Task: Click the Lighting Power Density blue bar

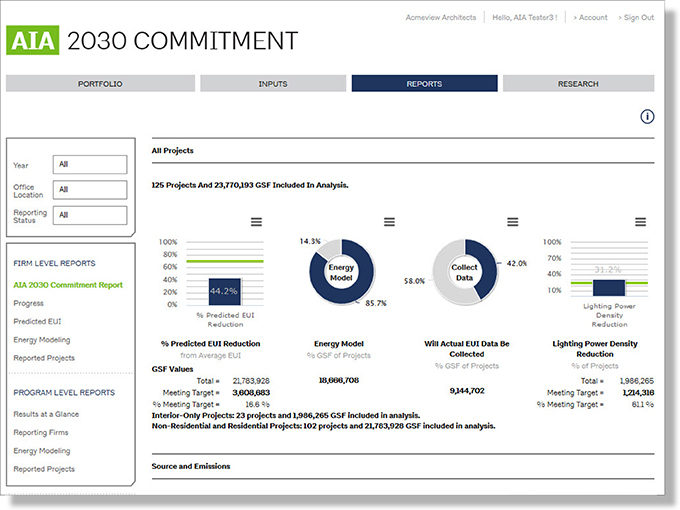Action: pyautogui.click(x=609, y=288)
